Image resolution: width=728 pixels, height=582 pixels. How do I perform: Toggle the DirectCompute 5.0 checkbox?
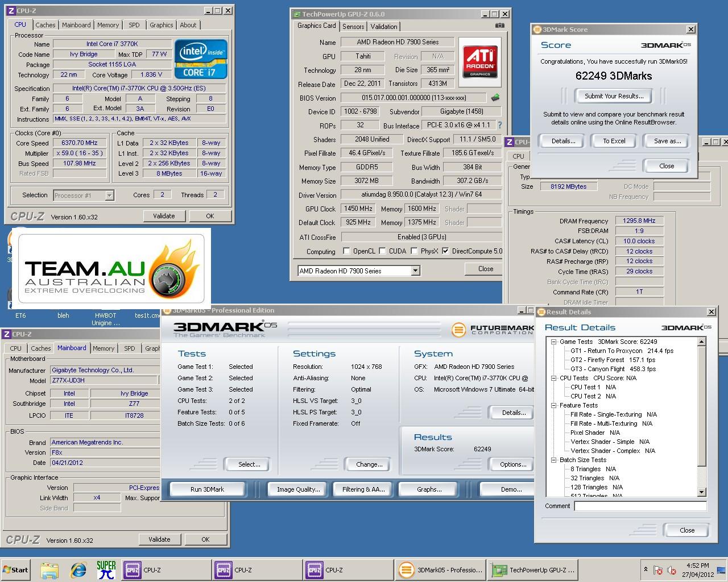445,251
